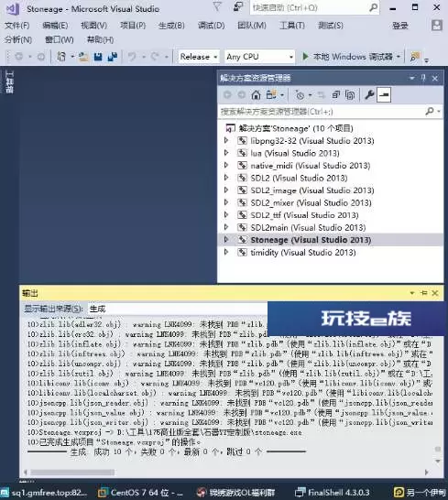Click the 登录 sign-in link
This screenshot has width=448, height=500.
400,26
